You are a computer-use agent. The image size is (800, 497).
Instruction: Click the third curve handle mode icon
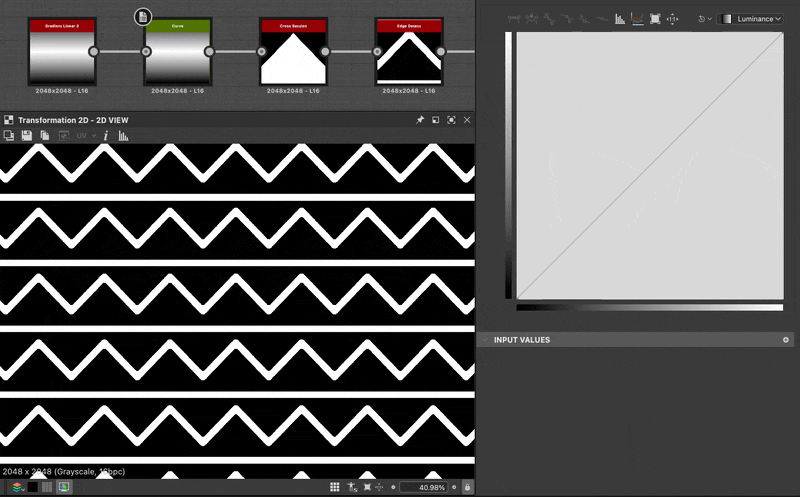click(549, 19)
